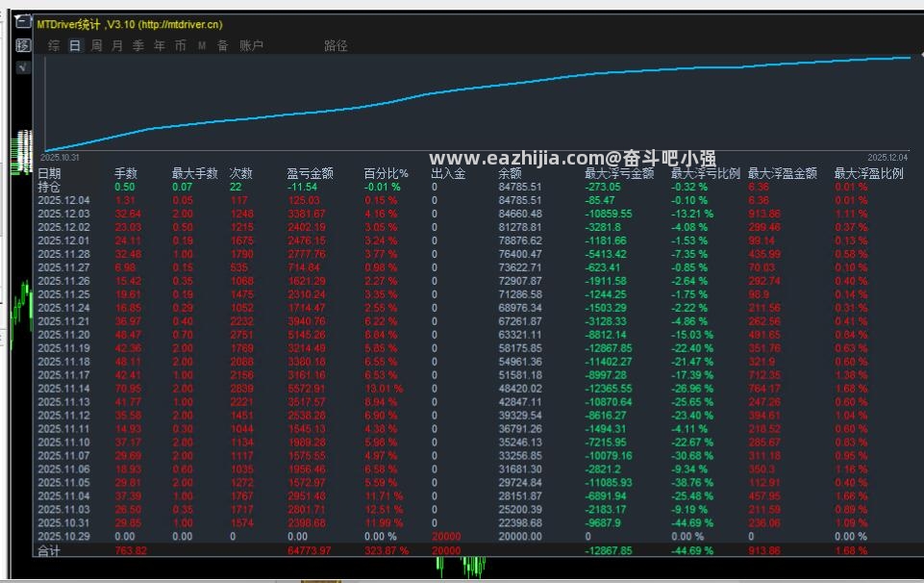Click balance value 84660.48
This screenshot has width=924, height=583.
pos(520,214)
